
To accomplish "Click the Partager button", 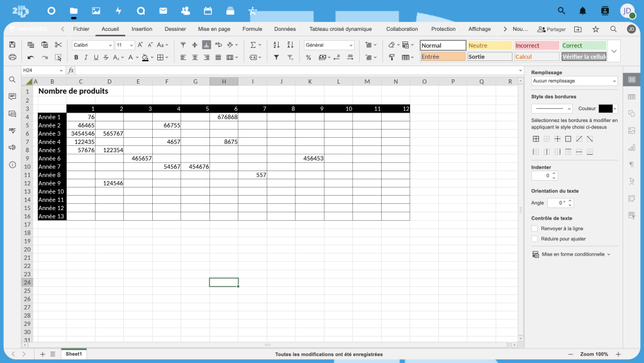I will coord(552,29).
